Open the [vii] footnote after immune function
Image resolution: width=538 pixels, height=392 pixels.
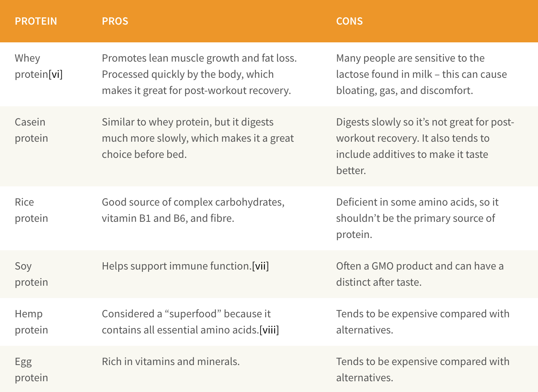click(x=261, y=266)
